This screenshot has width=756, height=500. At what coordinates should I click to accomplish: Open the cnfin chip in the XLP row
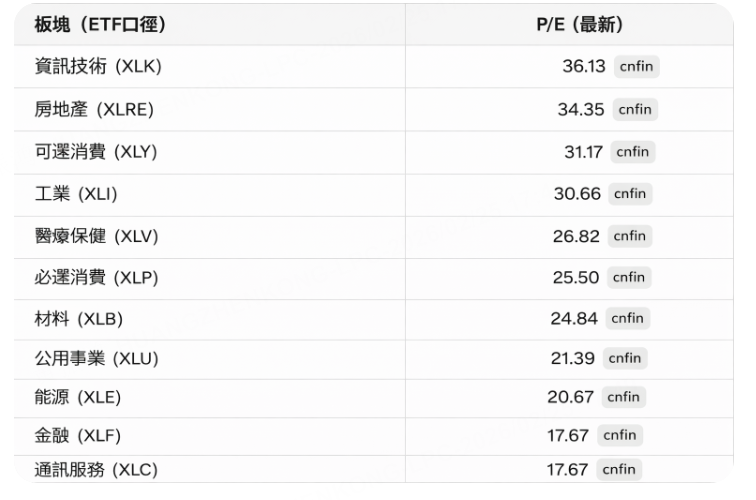(629, 277)
